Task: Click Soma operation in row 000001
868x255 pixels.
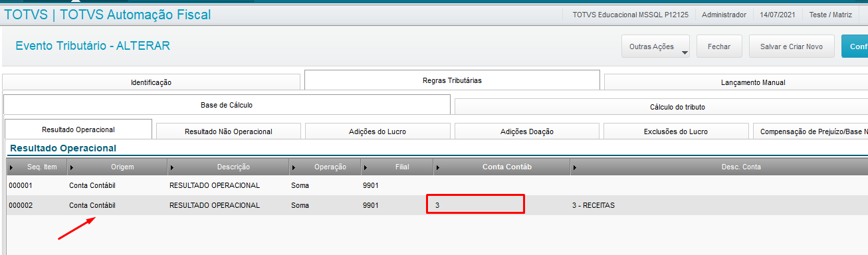Action: 300,185
